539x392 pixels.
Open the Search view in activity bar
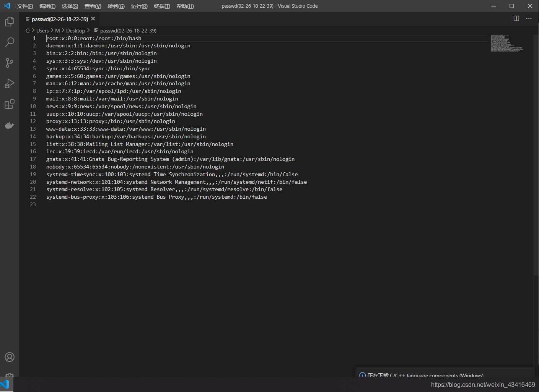tap(10, 42)
